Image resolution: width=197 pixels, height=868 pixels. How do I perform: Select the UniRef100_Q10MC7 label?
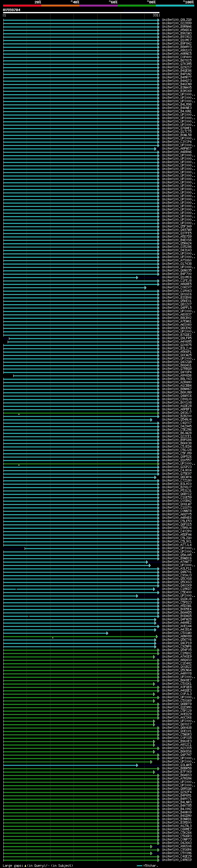click(x=177, y=40)
